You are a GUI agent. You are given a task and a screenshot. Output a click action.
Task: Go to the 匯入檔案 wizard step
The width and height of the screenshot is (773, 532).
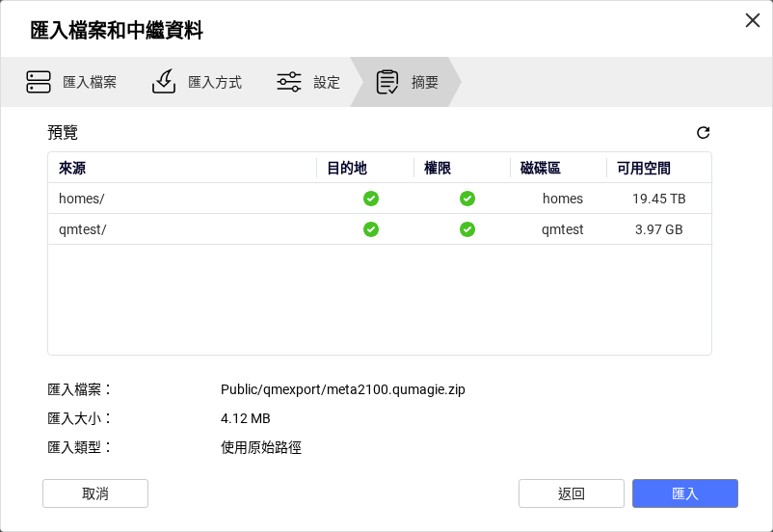pyautogui.click(x=71, y=82)
